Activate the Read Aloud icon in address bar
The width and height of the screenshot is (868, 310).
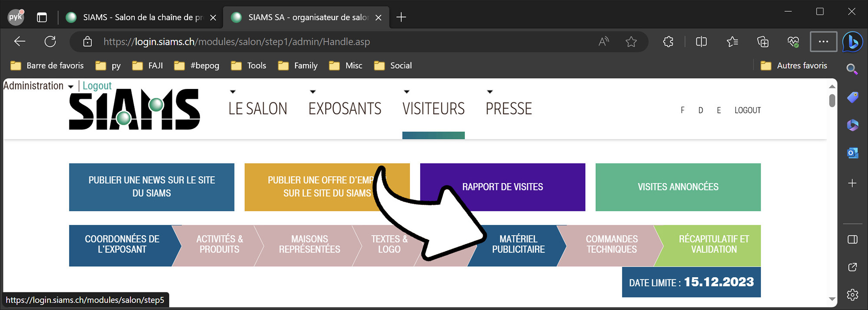click(604, 42)
